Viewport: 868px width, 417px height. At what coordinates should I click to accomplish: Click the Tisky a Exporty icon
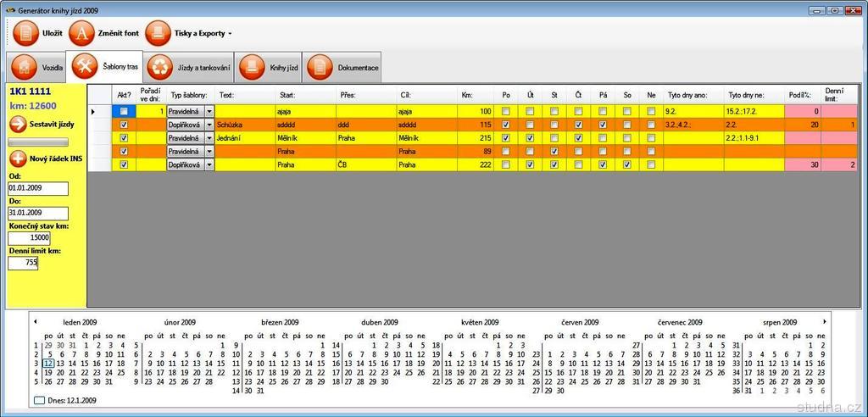coord(159,33)
